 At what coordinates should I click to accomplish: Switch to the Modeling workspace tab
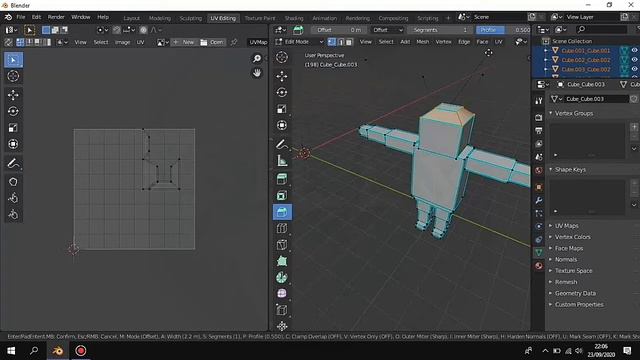(160, 18)
